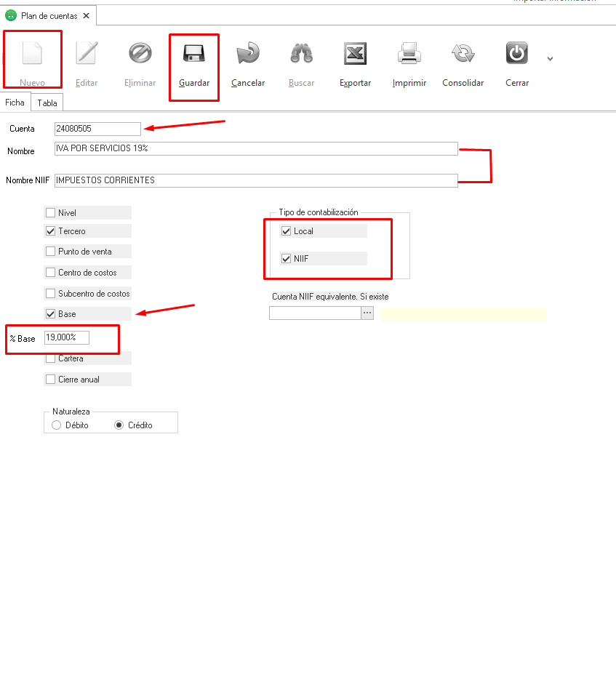Viewport: 616px width, 682px height.
Task: Click the Buscar binoculars icon
Action: point(301,54)
